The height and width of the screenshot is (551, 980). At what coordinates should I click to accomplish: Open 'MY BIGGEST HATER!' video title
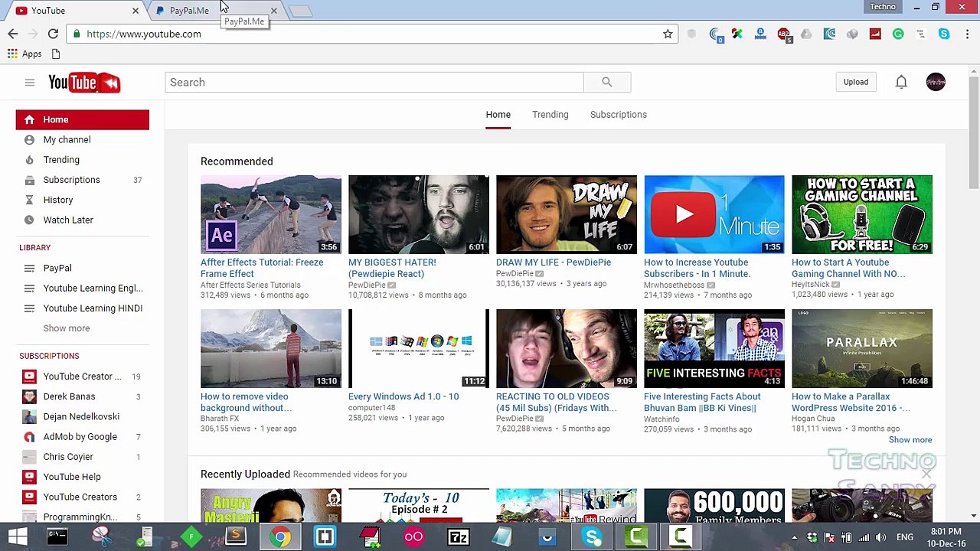pos(392,268)
